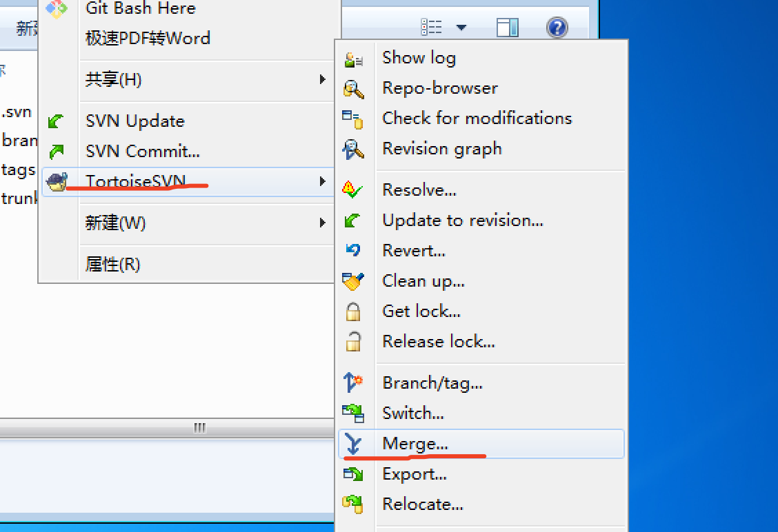Open the help question mark button
The height and width of the screenshot is (532, 778).
click(x=557, y=28)
